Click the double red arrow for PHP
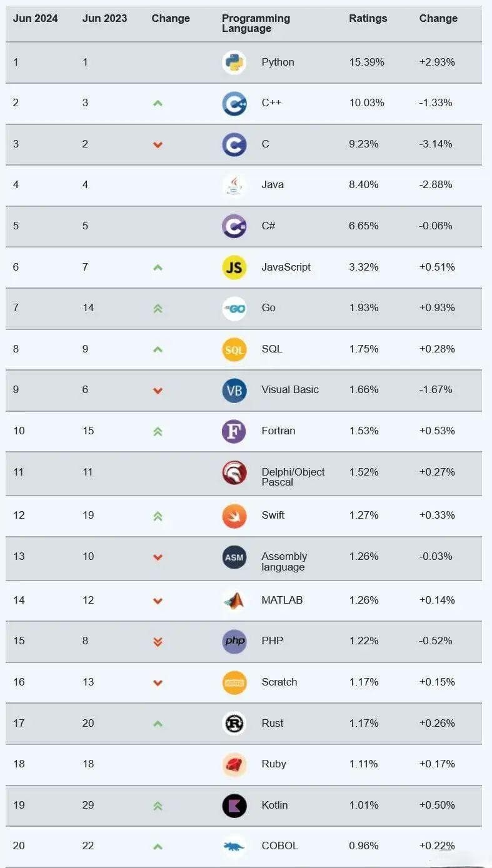The height and width of the screenshot is (868, 492). pyautogui.click(x=158, y=641)
